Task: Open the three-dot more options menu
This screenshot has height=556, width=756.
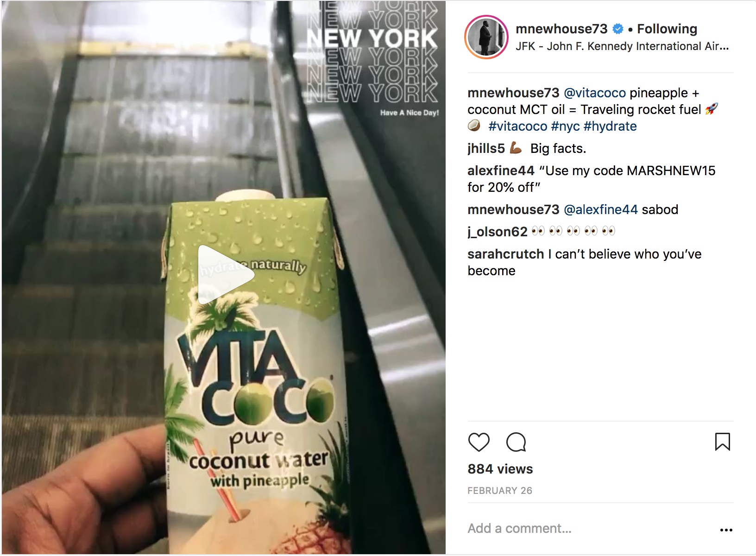Action: pyautogui.click(x=726, y=530)
